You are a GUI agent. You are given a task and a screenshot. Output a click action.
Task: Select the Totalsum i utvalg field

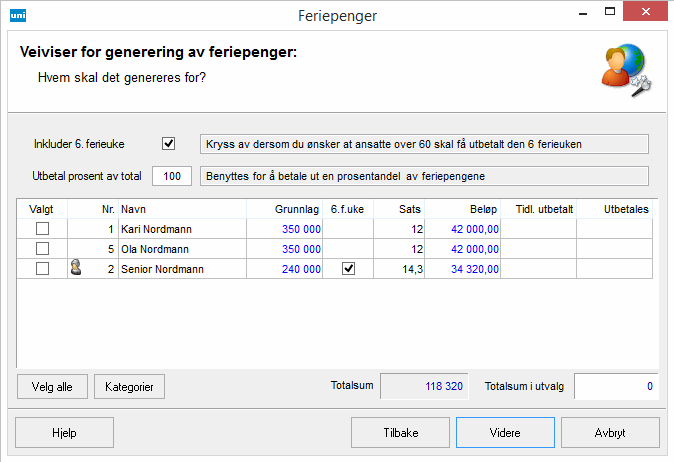click(617, 386)
